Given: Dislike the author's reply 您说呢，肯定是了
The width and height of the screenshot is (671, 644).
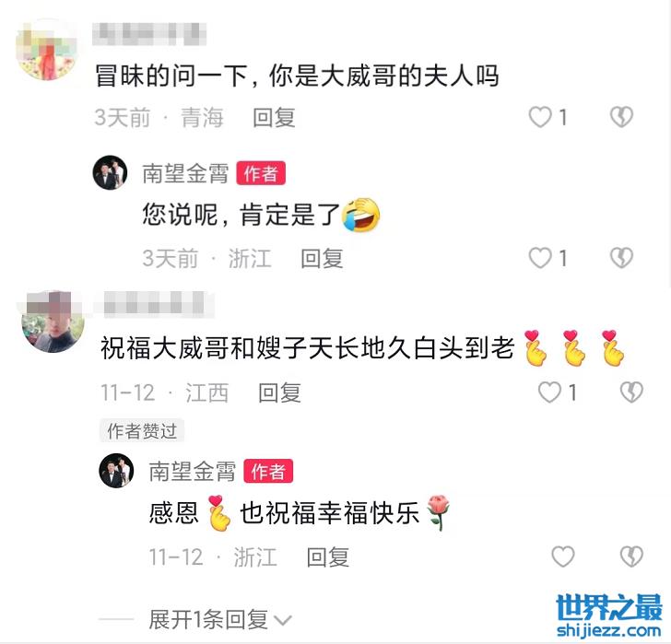Looking at the screenshot, I should (x=621, y=258).
